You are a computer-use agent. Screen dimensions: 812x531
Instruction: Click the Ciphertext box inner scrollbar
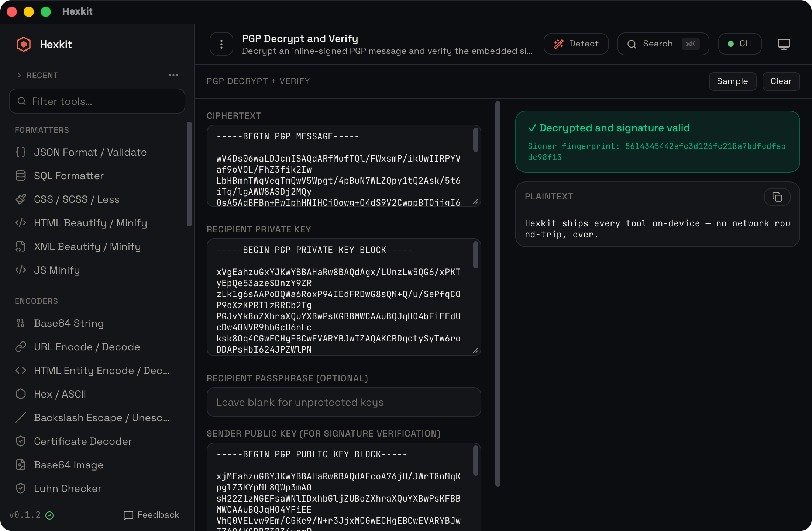point(475,139)
